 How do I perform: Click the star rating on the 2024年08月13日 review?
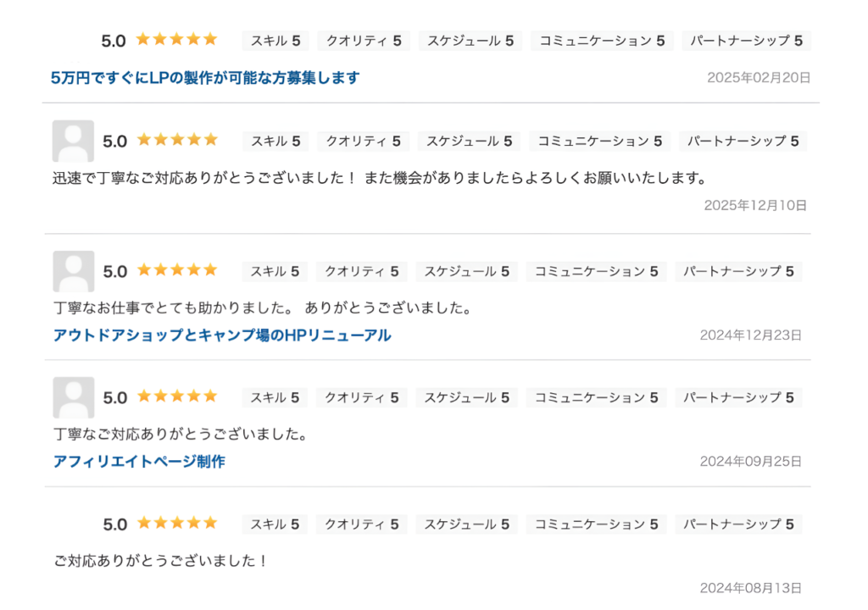pyautogui.click(x=176, y=524)
